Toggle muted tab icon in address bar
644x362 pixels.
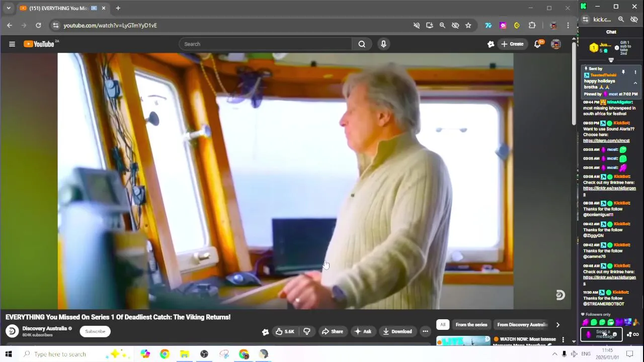pyautogui.click(x=417, y=25)
